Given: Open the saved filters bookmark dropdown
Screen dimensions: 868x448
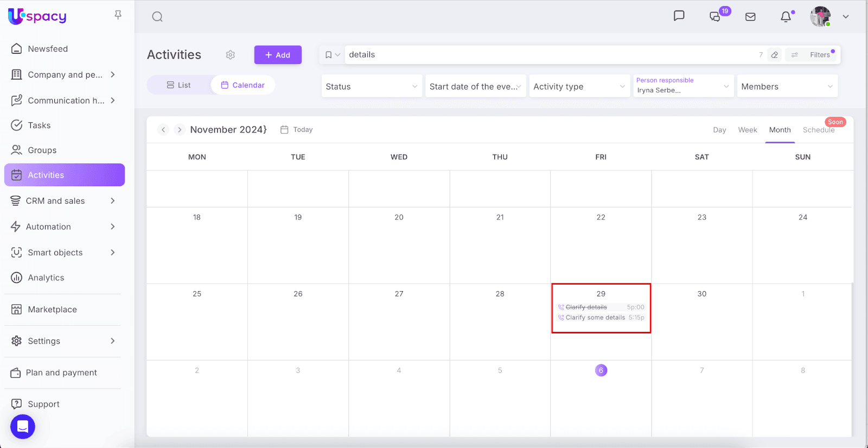Looking at the screenshot, I should coord(332,55).
